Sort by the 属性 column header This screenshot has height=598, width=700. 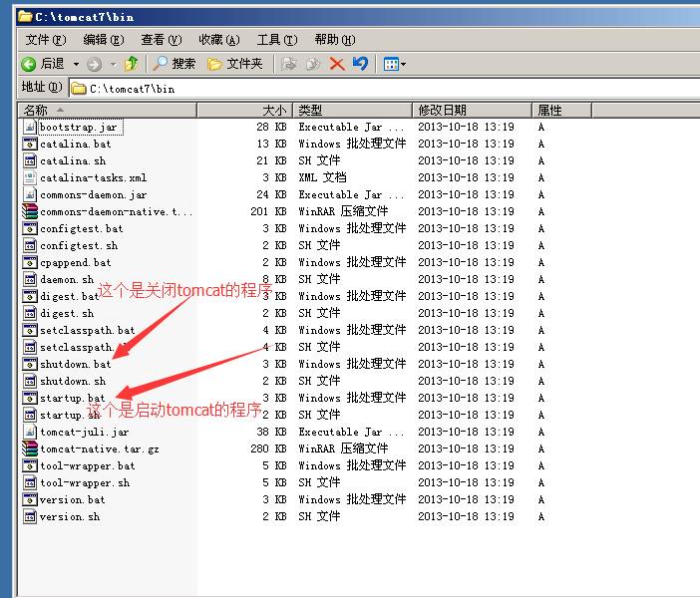tap(561, 110)
